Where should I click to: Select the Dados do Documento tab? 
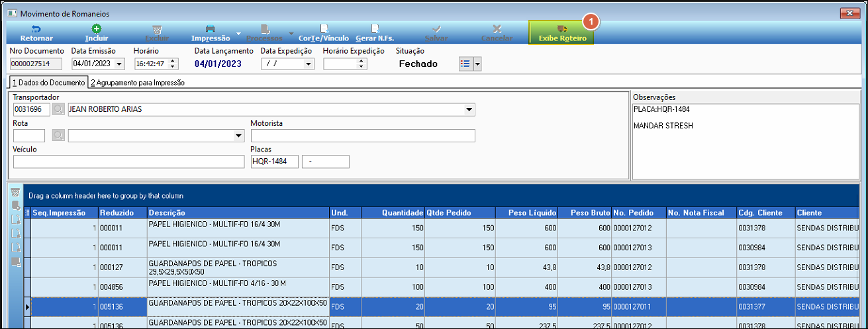click(48, 83)
